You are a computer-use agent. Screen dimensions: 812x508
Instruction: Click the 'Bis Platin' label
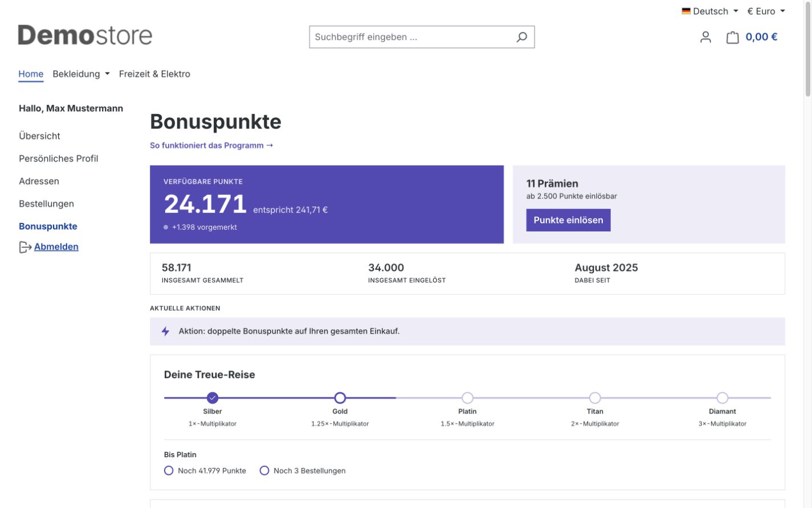point(180,454)
